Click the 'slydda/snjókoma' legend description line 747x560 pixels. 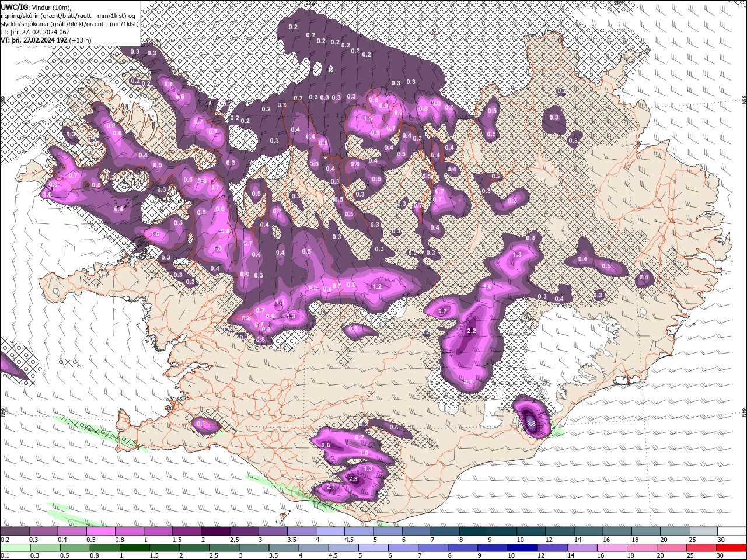pyautogui.click(x=69, y=24)
